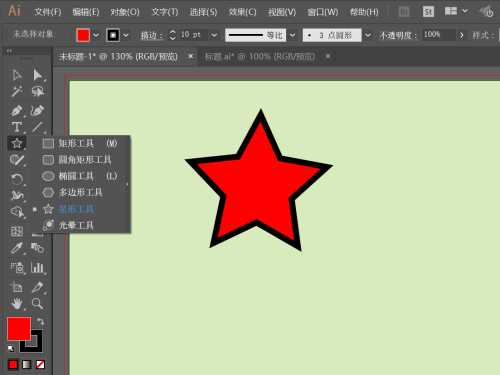Open 窗口(W) menu
This screenshot has width=500, height=375.
pos(322,12)
